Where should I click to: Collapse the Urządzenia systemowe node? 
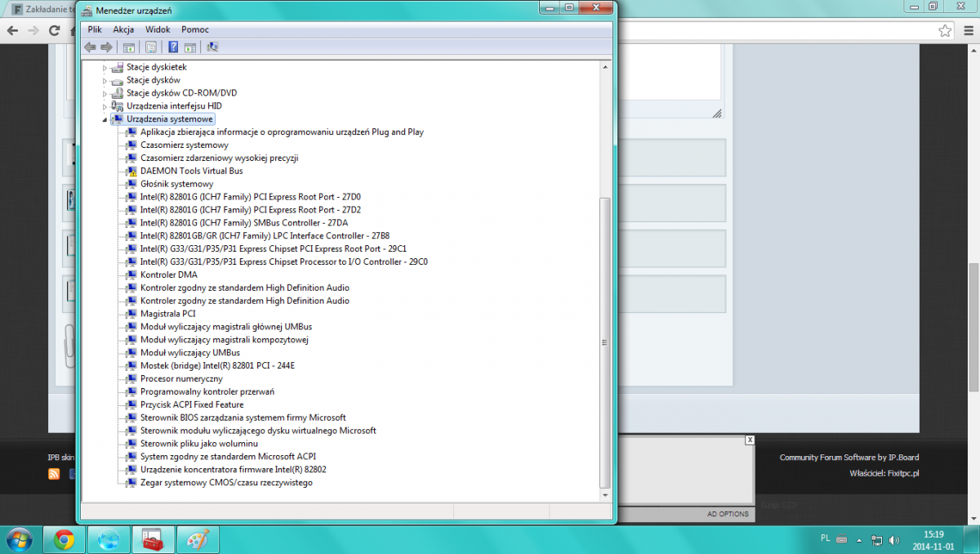point(105,119)
